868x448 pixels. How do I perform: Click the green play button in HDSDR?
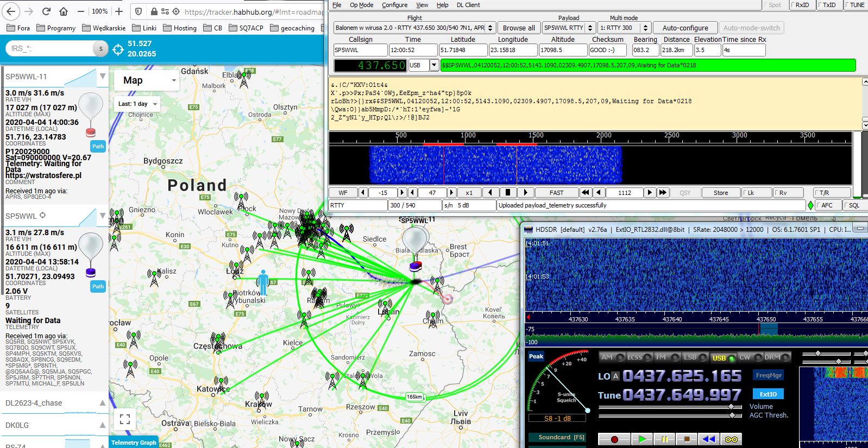click(642, 439)
